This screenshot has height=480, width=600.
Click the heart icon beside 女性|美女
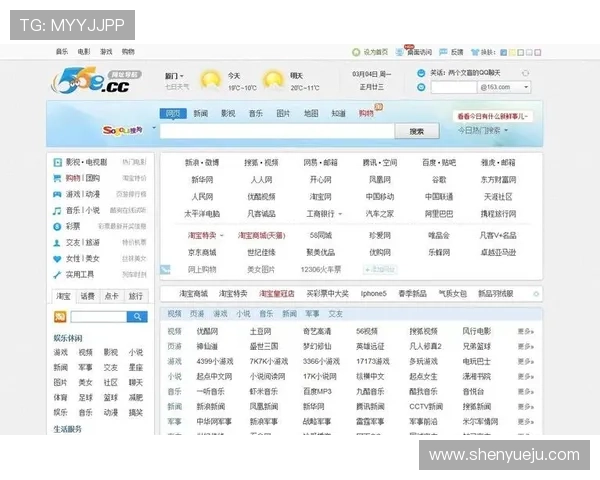click(57, 259)
